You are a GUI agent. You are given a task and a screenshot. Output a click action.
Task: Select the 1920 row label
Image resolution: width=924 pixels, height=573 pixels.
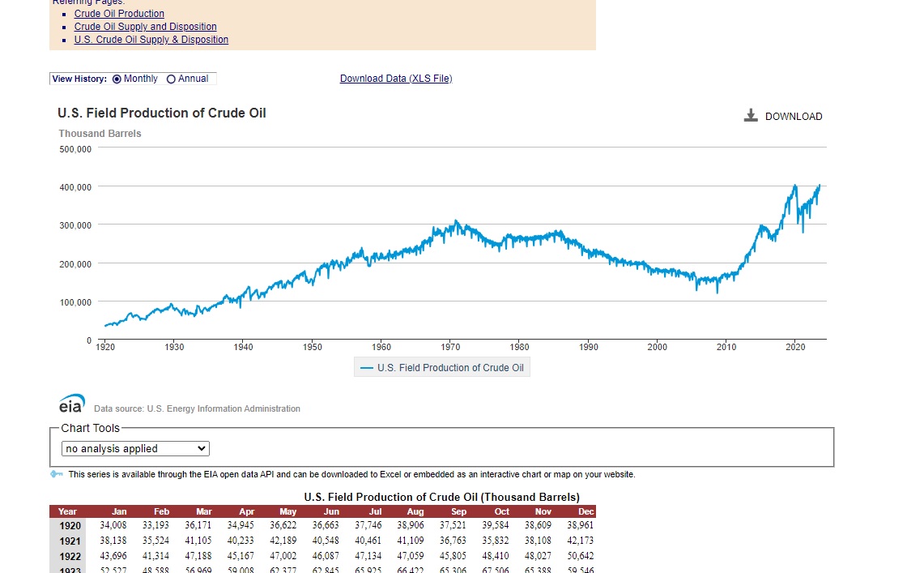(x=69, y=525)
